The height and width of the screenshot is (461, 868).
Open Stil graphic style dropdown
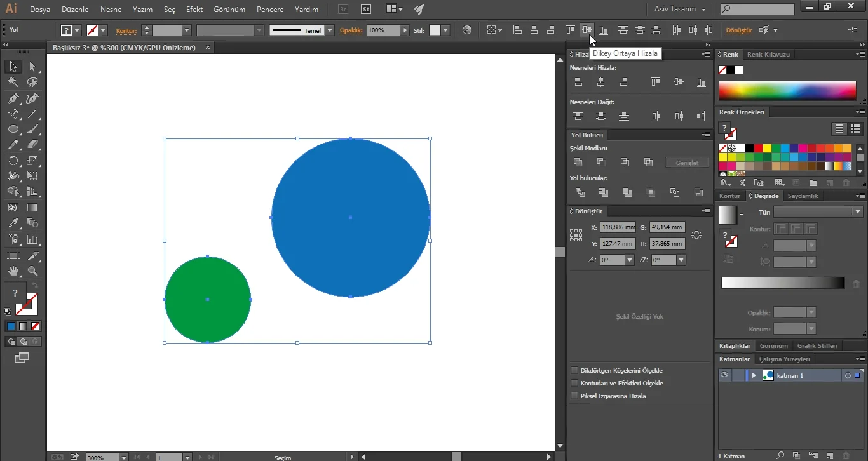point(445,30)
